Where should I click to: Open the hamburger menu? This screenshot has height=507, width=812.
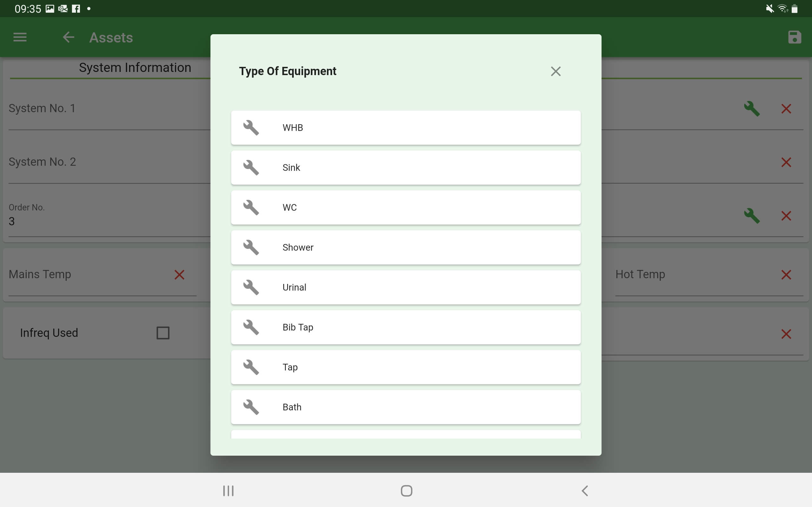pos(20,37)
